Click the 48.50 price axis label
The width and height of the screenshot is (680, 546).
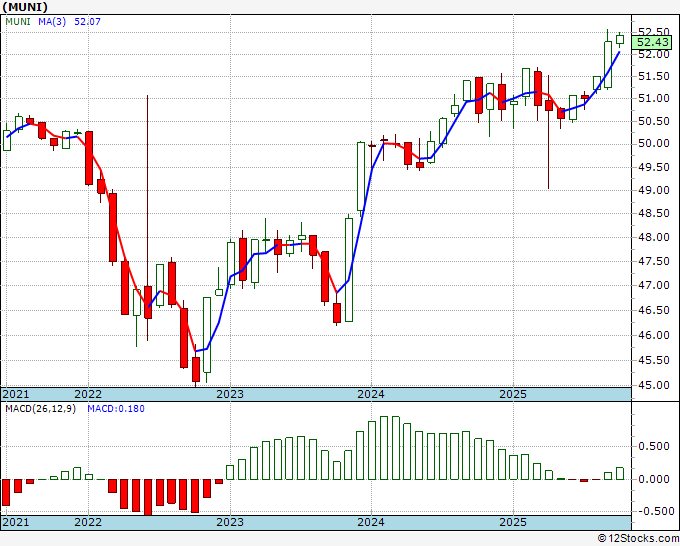coord(654,213)
